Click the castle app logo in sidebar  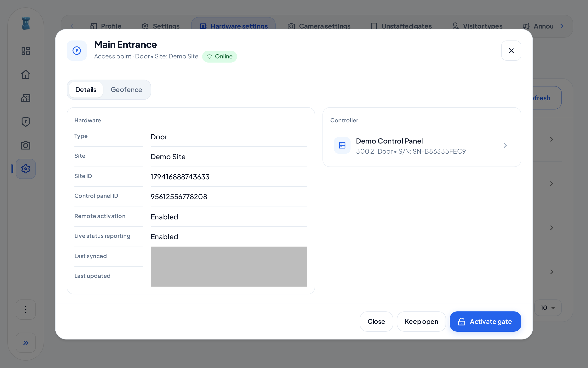[26, 23]
